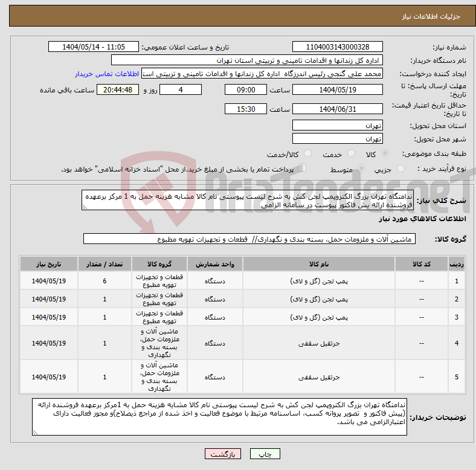The height and width of the screenshot is (470, 476).
Task: Click the تاریخ نیاز column header
Action: click(x=49, y=264)
